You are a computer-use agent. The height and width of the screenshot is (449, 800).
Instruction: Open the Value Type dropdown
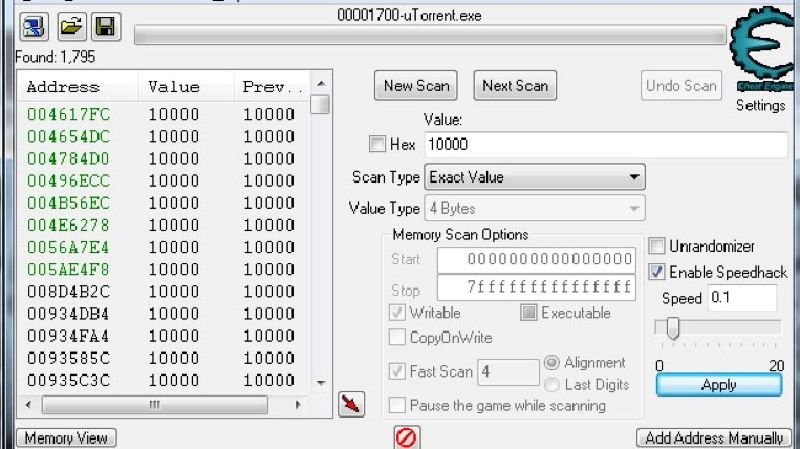pos(535,209)
